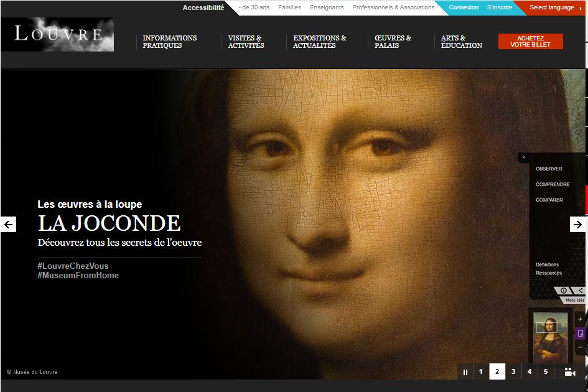Click the info icon in panel
Viewport: 588px width, 392px height.
(564, 291)
